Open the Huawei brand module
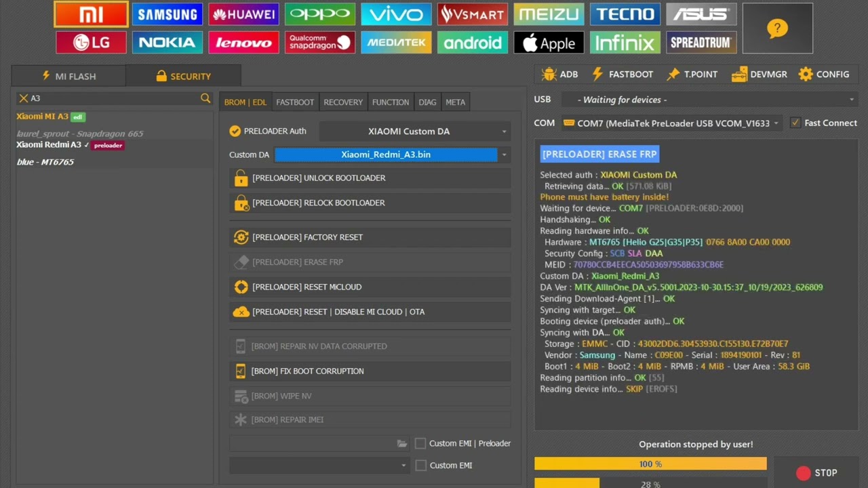Image resolution: width=868 pixels, height=488 pixels. point(243,14)
